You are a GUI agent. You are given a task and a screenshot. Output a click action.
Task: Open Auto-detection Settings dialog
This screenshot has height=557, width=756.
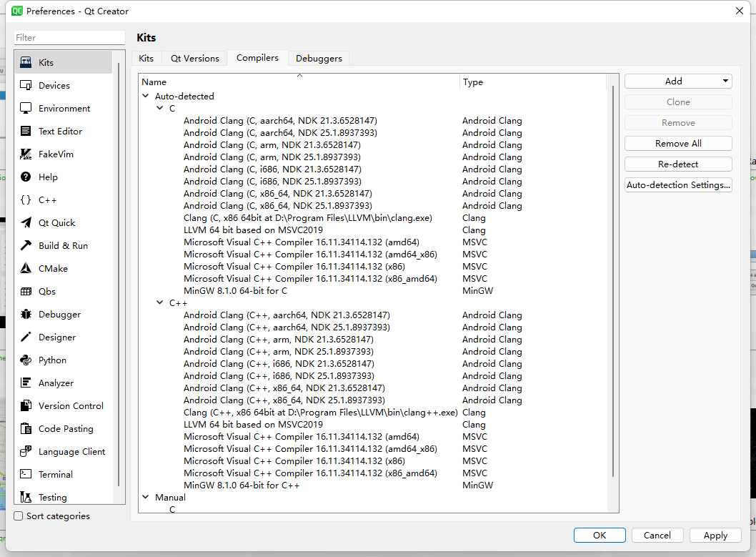(x=678, y=184)
